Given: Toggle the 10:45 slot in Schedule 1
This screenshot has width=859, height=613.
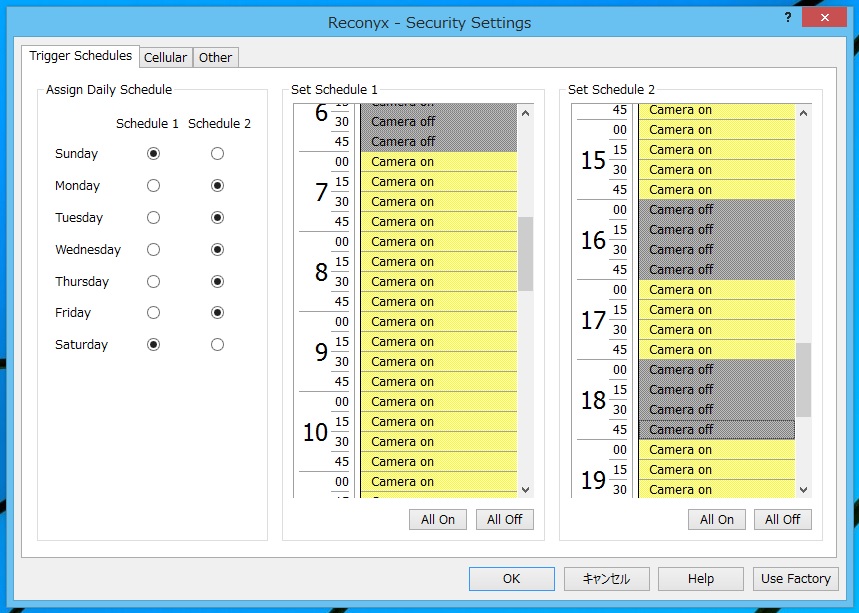Looking at the screenshot, I should pyautogui.click(x=439, y=461).
